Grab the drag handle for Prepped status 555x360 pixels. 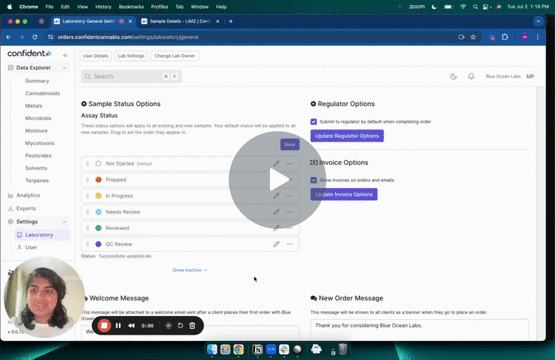(x=87, y=180)
